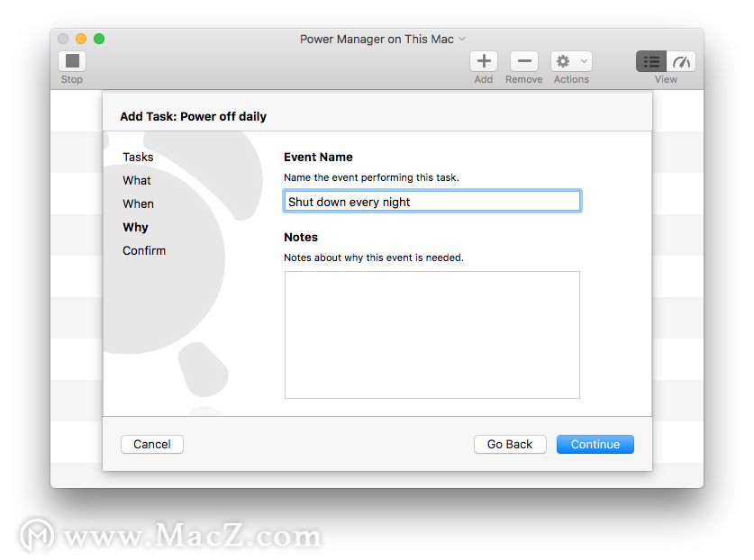Click the Remove minus icon
The width and height of the screenshot is (754, 560).
524,61
